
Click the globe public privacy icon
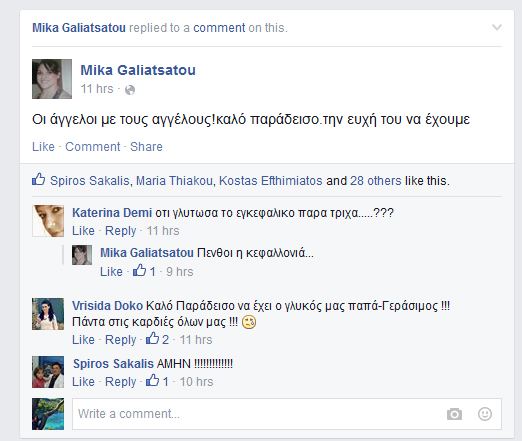coord(130,90)
